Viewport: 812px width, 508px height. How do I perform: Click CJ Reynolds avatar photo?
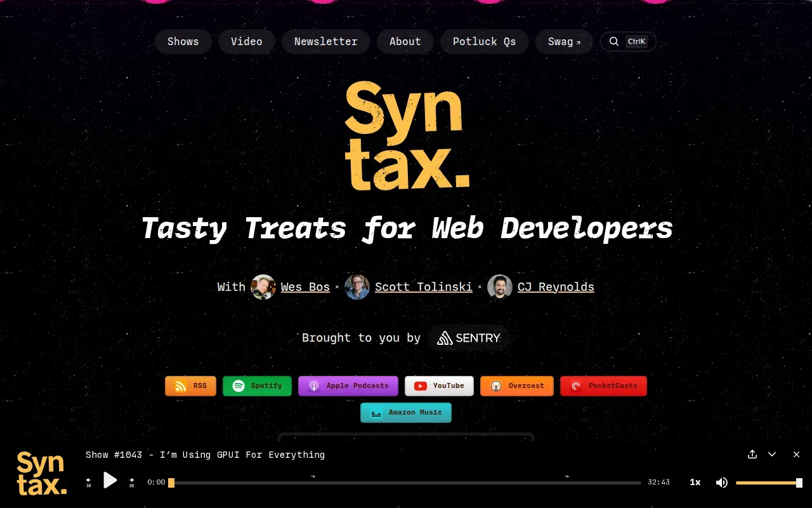point(500,287)
